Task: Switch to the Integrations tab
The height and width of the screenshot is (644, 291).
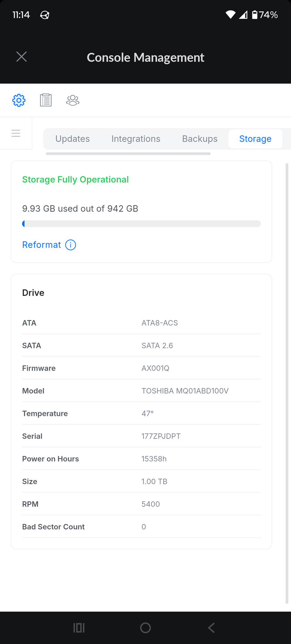Action: (136, 139)
